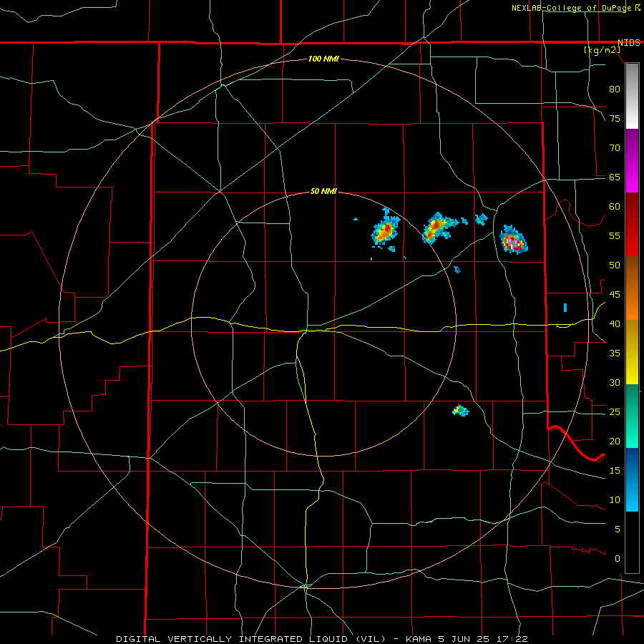The width and height of the screenshot is (644, 644).
Task: Click the 35 value on the color scale
Action: tap(615, 353)
